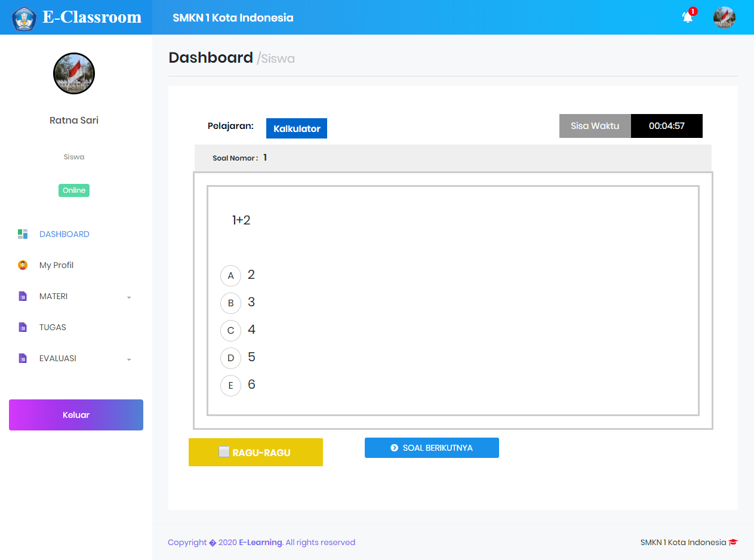Click the My Profil avatar icon
Screen dimensions: 754x560
coord(22,265)
